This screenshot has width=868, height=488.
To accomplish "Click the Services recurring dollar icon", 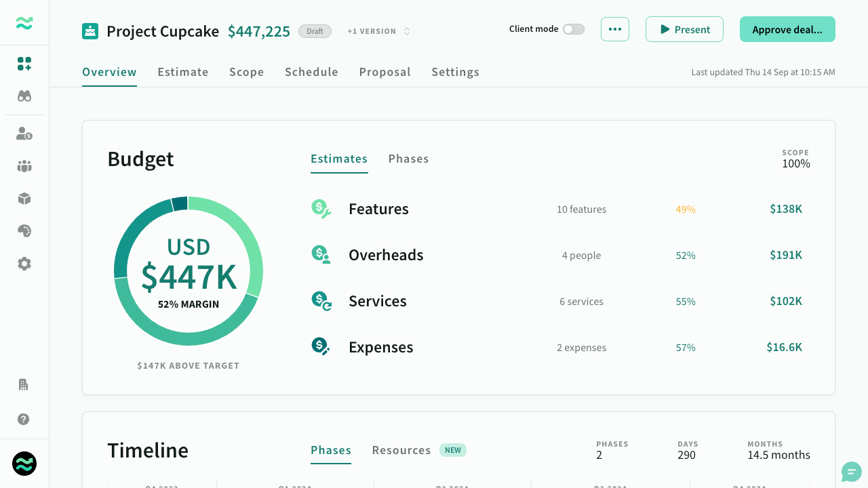I will coord(321,301).
